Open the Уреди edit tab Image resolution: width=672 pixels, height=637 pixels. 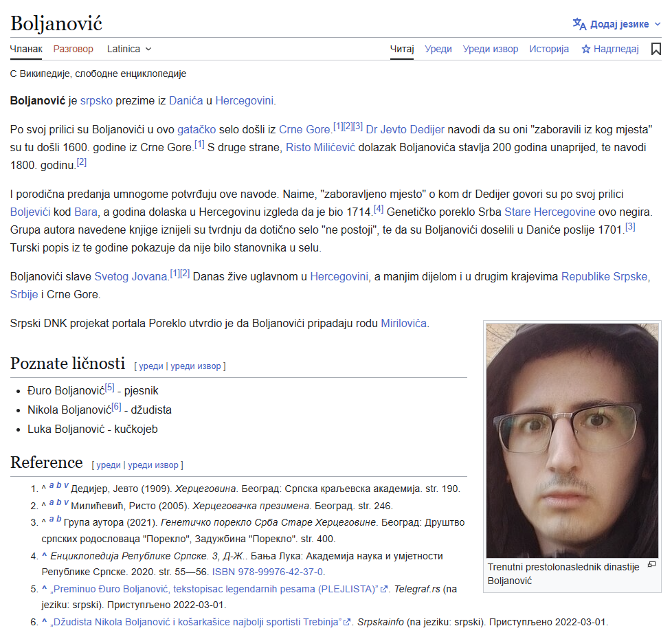point(438,49)
